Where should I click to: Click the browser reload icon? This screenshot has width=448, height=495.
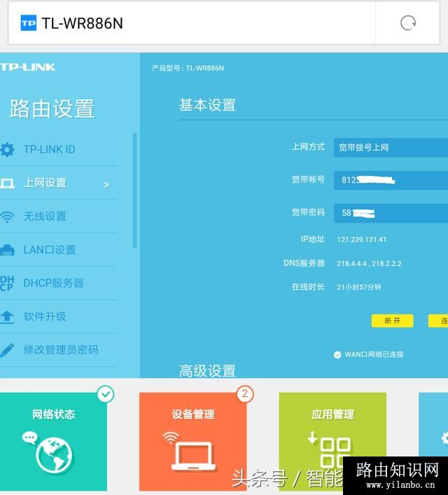pyautogui.click(x=408, y=23)
